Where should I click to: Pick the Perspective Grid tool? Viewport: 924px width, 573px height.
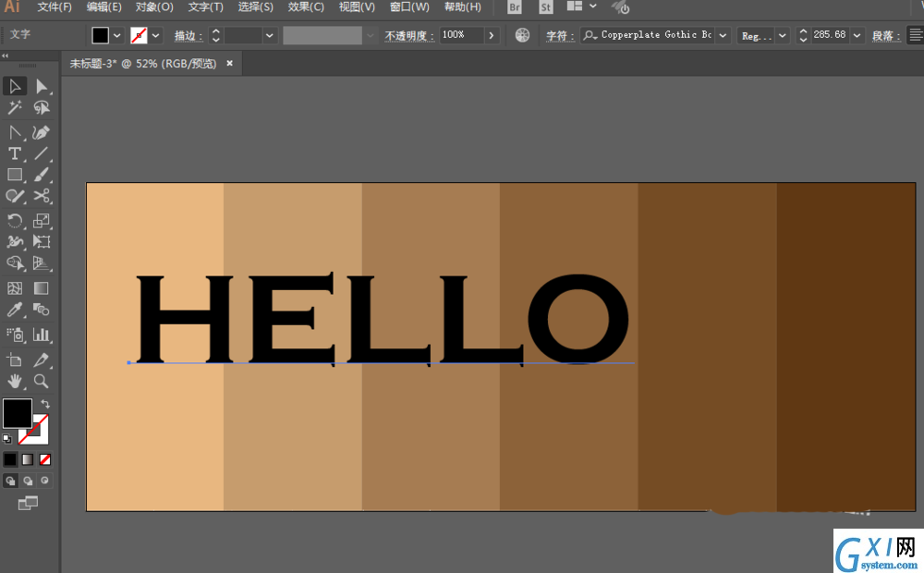tap(42, 262)
